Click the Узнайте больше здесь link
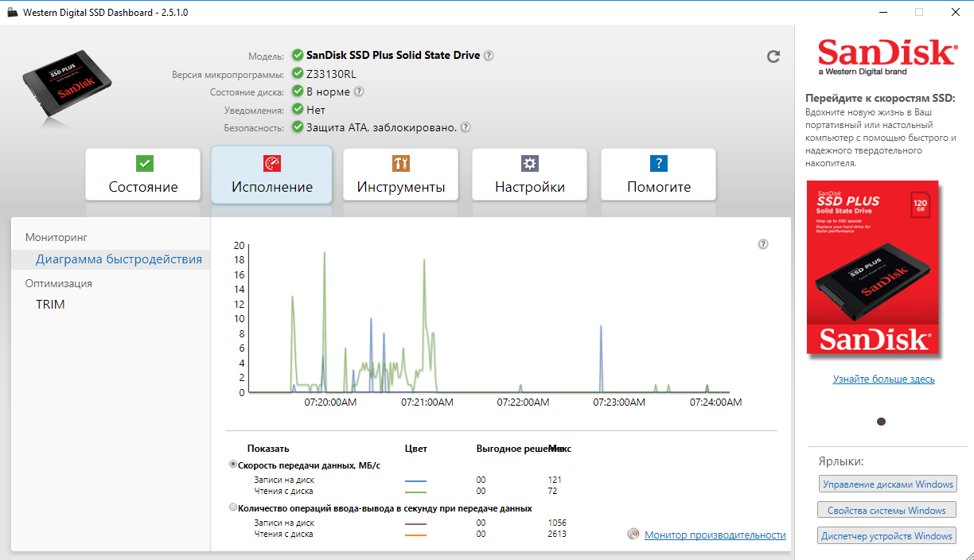 tap(884, 379)
